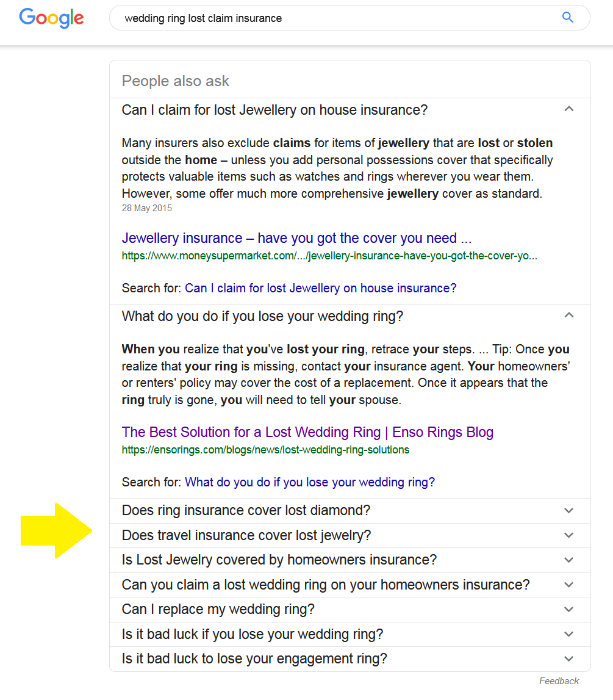Expand 'Is it bad luck to lose your engagement ring?'
Viewport: 613px width, 700px height.
(x=254, y=659)
